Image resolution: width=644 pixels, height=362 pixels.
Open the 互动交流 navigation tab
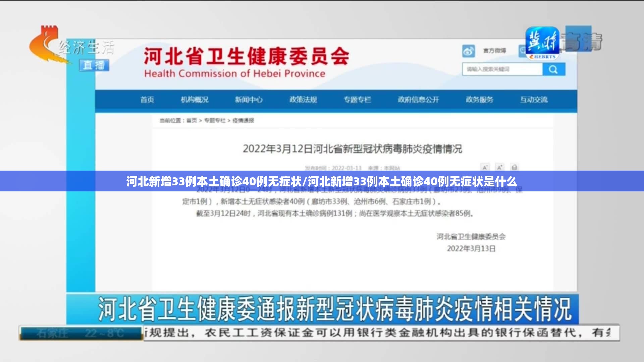coord(534,100)
